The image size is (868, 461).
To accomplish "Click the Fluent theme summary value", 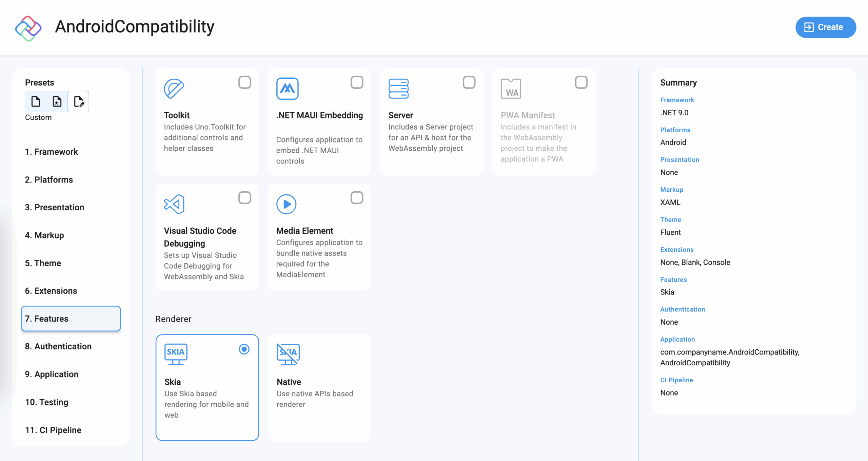I will (670, 232).
